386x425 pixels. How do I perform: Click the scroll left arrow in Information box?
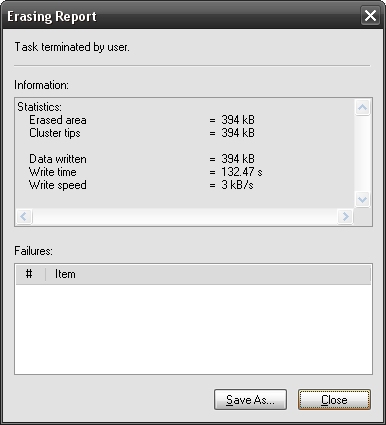tap(24, 217)
